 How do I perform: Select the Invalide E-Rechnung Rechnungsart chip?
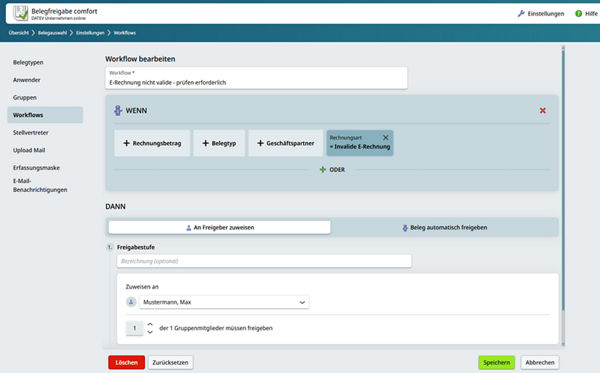(x=360, y=143)
